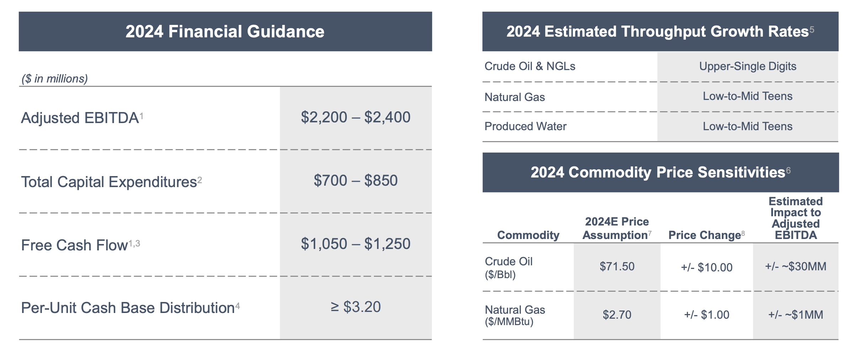This screenshot has width=868, height=345.
Task: Click the Low-to-Mid Teens cell for Produced Water
Action: 747,126
